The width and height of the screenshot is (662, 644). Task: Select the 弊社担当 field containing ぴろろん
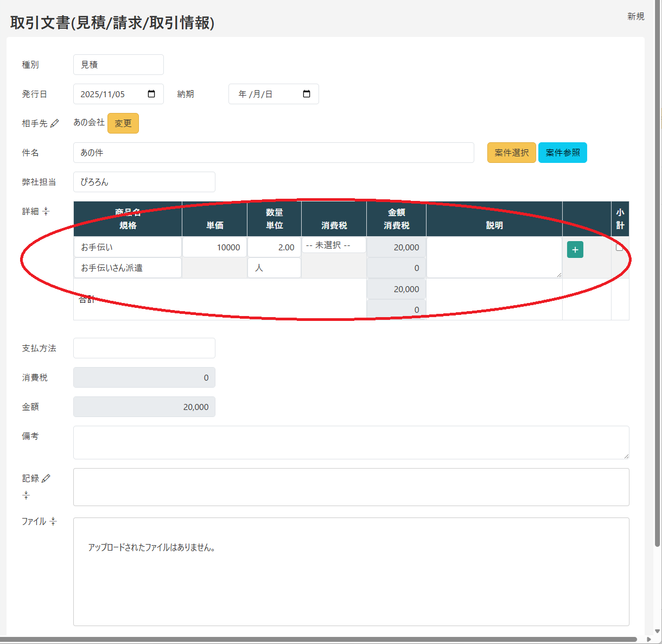[x=144, y=182]
